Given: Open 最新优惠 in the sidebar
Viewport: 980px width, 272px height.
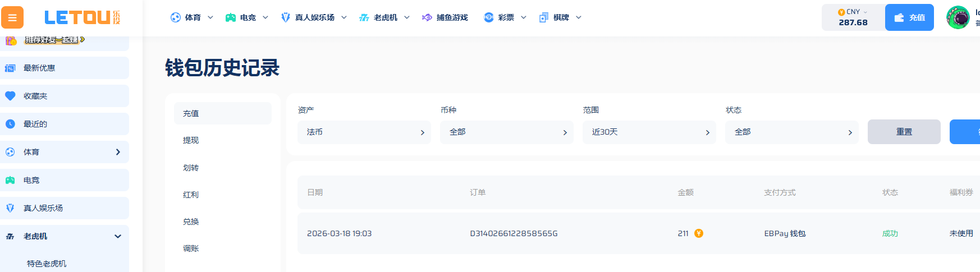Looking at the screenshot, I should [x=65, y=68].
